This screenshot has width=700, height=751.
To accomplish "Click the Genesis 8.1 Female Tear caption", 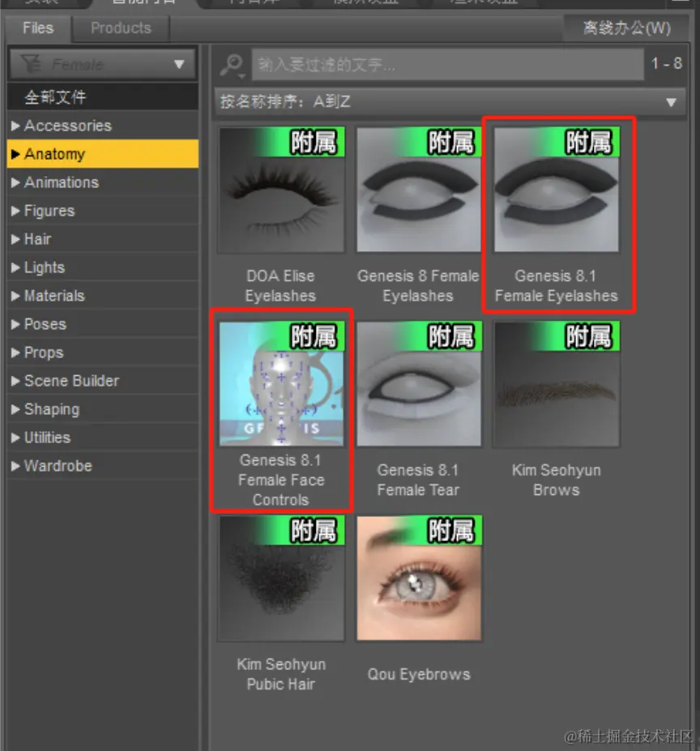I will (x=418, y=480).
